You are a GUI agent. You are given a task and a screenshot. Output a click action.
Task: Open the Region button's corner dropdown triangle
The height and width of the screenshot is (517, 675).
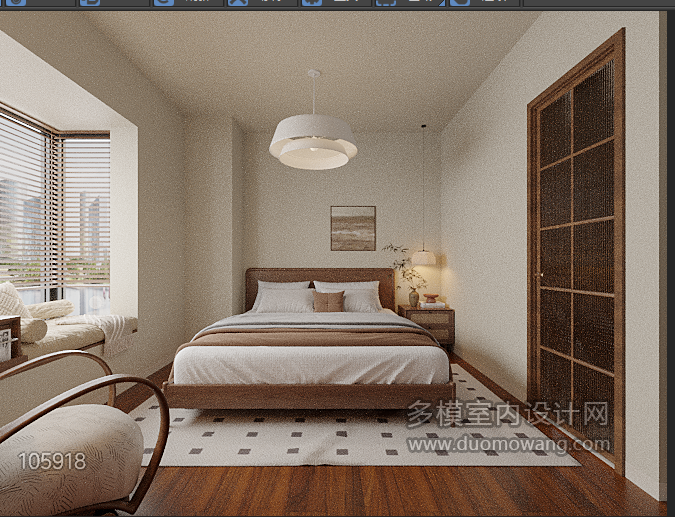pos(442,3)
